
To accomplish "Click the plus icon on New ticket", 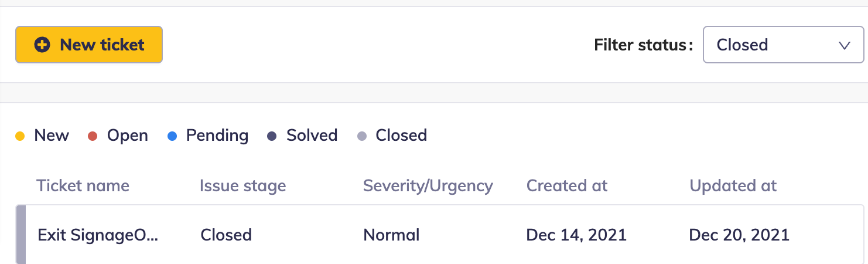I will 42,45.
